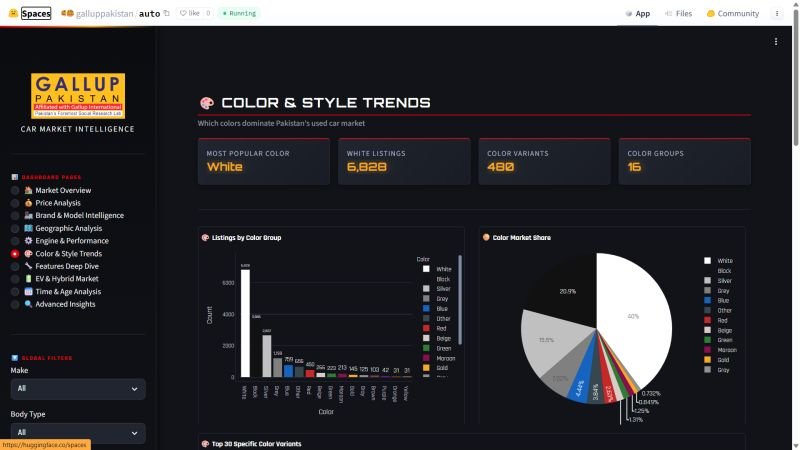800x450 pixels.
Task: Click the galluppakistan profile avatar icon
Action: pyautogui.click(x=68, y=13)
